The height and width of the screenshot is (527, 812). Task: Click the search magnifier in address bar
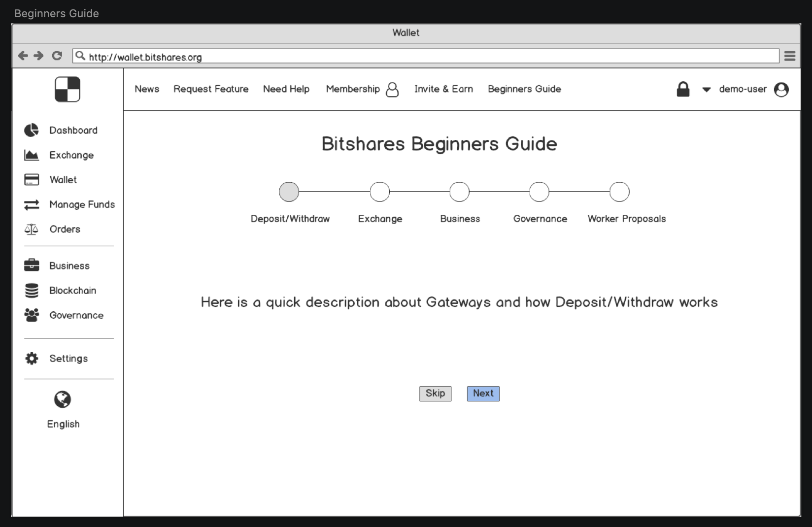(x=80, y=56)
